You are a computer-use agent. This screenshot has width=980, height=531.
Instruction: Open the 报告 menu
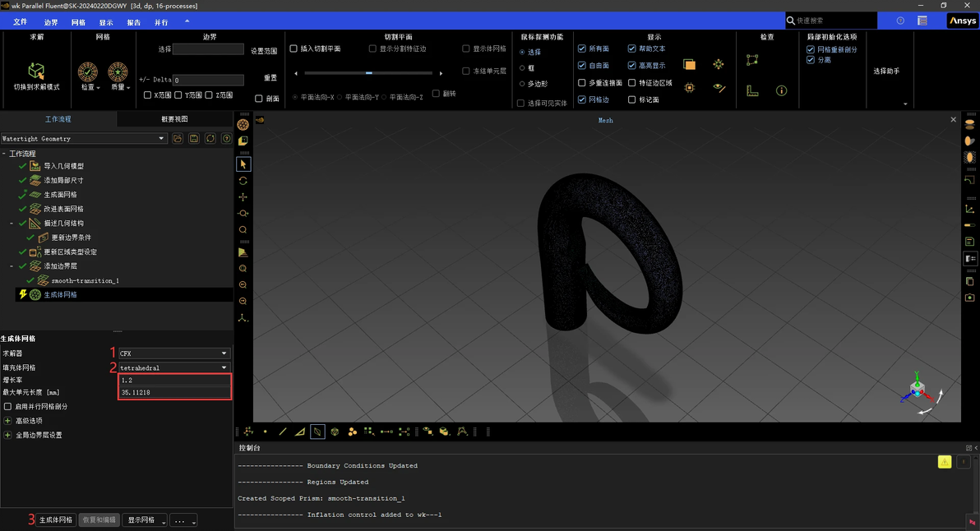(x=134, y=22)
